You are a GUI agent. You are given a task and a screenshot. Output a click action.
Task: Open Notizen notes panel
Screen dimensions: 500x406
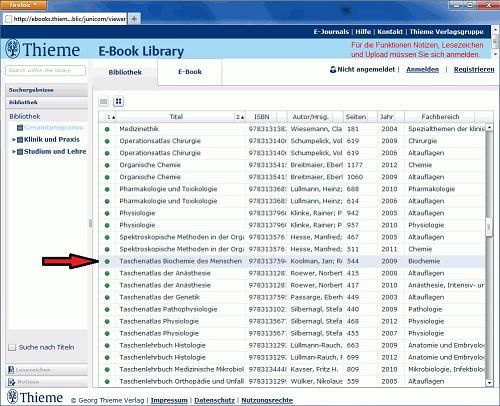pyautogui.click(x=47, y=382)
